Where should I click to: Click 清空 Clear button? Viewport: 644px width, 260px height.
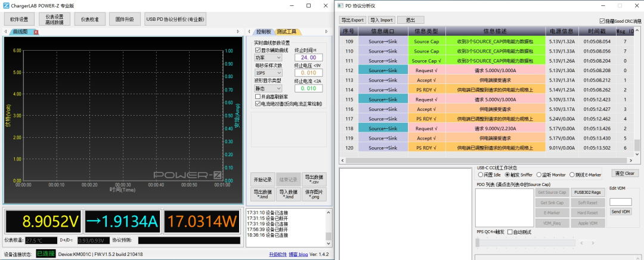[625, 174]
